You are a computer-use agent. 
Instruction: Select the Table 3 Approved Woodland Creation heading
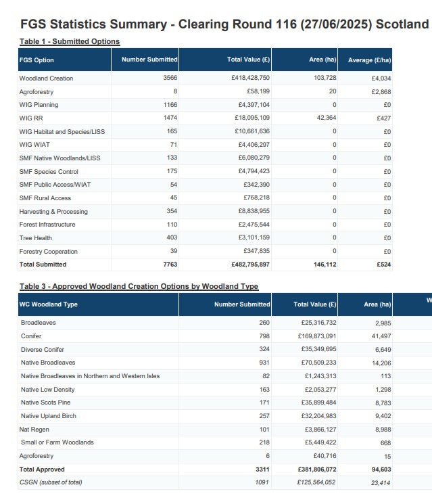[x=139, y=287]
